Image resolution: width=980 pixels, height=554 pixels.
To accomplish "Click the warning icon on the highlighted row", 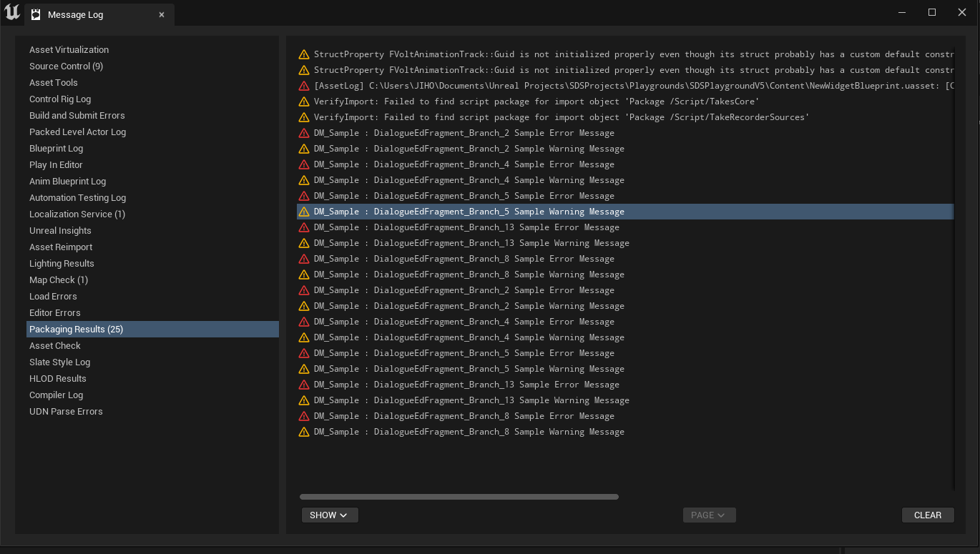I will coord(304,212).
